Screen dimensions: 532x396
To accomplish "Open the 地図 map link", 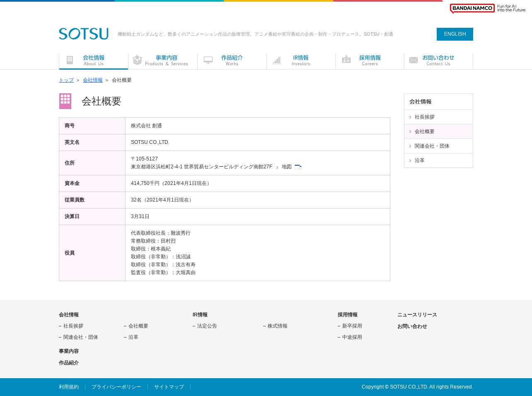I will [287, 167].
